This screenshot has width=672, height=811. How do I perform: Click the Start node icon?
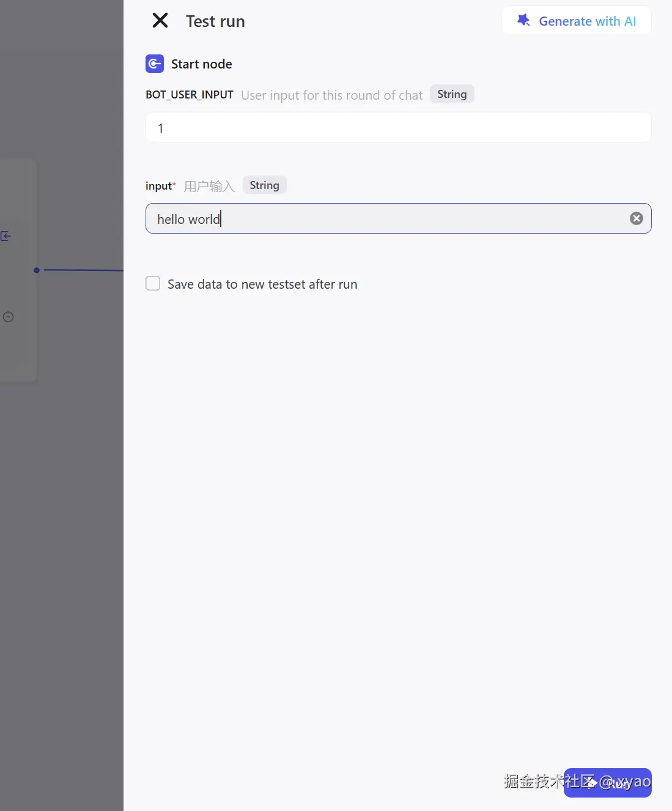155,64
